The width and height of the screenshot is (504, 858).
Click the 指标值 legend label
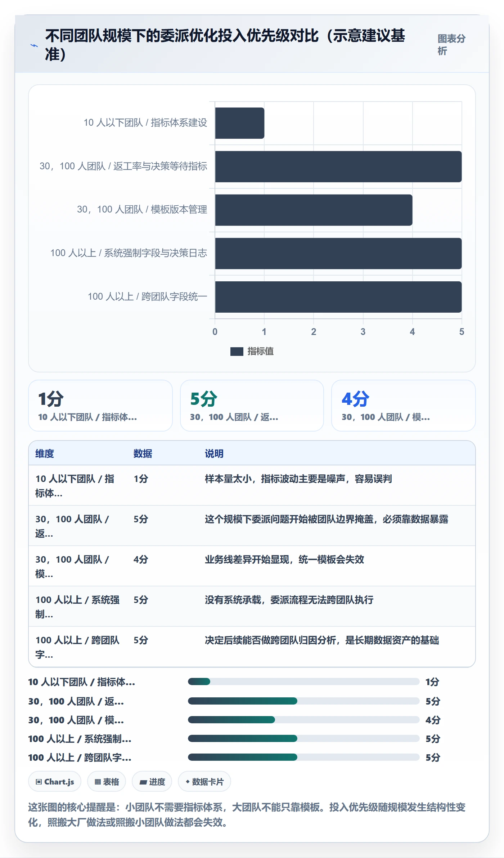point(260,352)
